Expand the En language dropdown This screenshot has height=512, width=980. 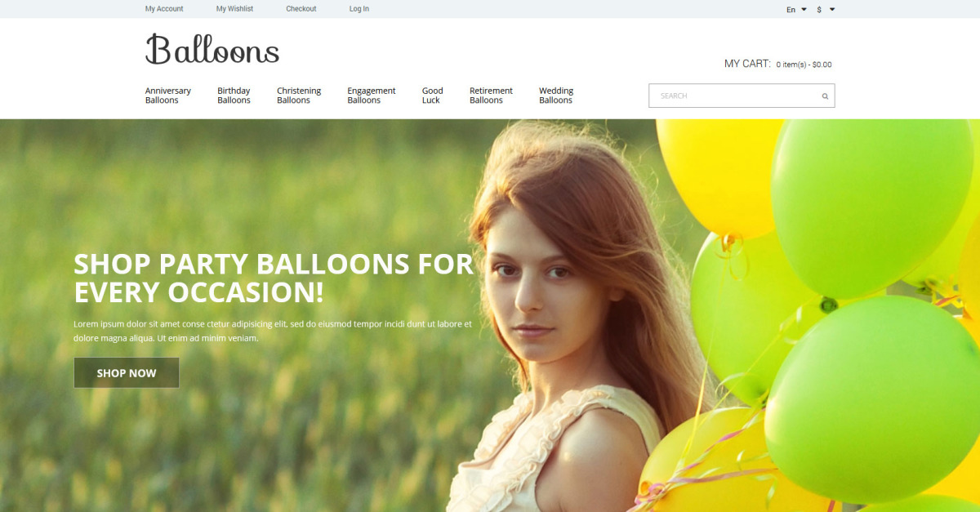796,10
